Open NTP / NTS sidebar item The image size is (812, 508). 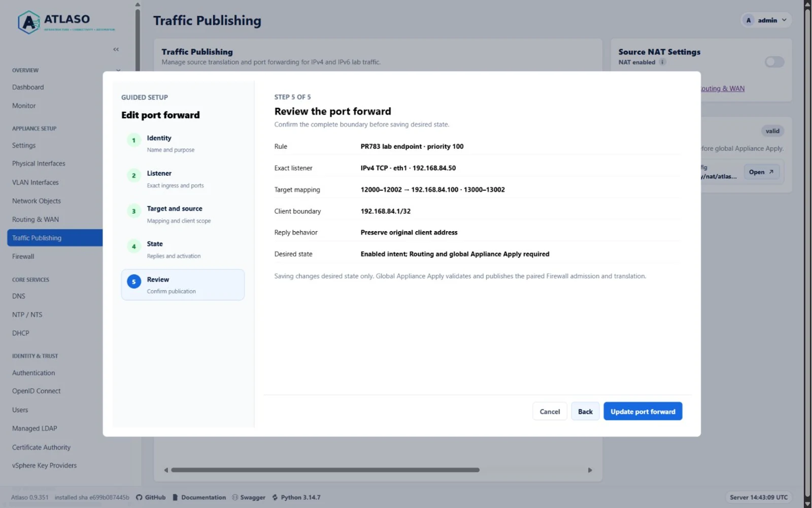coord(27,314)
